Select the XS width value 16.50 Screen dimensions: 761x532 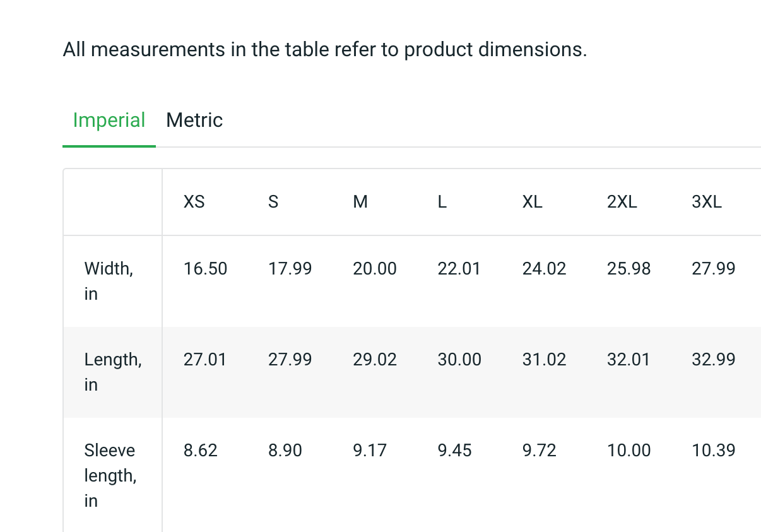pos(205,269)
